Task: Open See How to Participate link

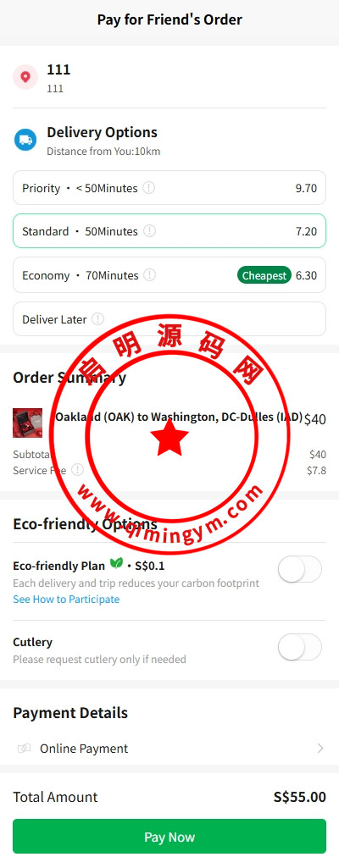Action: (x=66, y=599)
